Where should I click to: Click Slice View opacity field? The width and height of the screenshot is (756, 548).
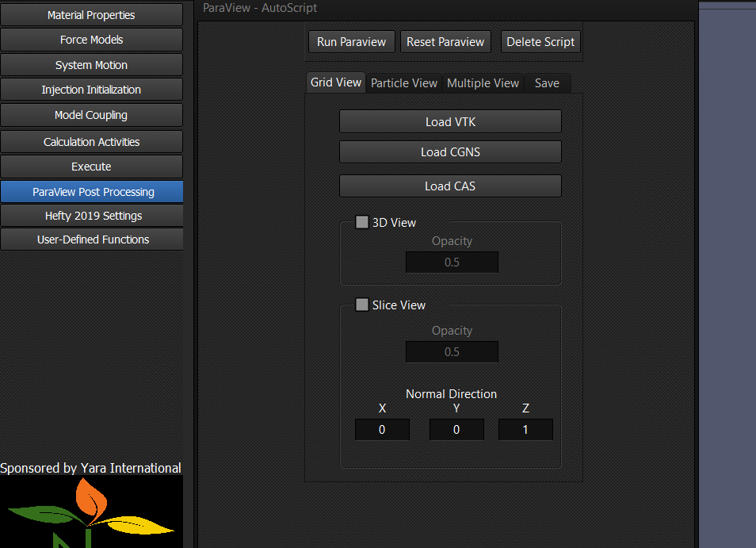coord(452,351)
